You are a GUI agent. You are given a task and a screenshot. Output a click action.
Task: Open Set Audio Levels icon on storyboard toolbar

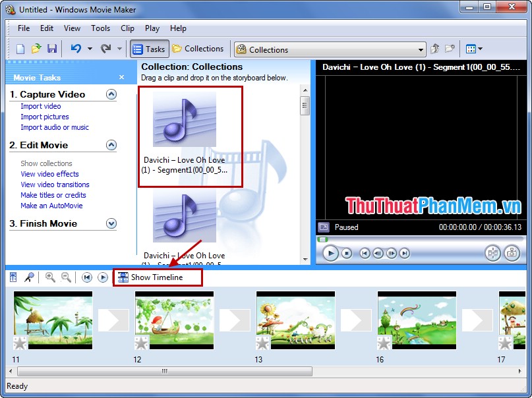click(13, 277)
